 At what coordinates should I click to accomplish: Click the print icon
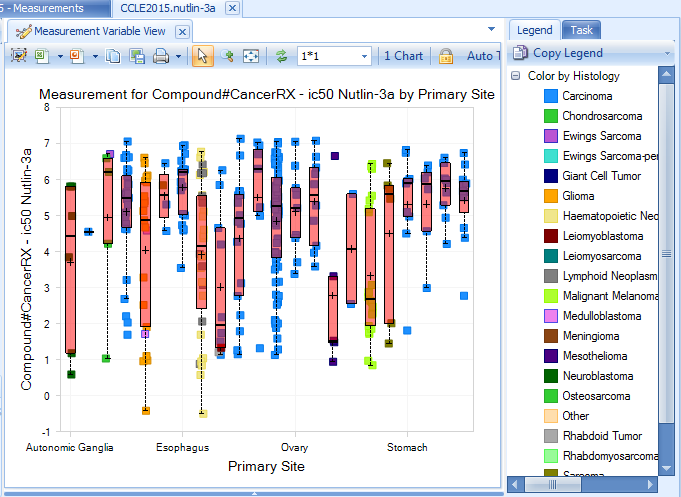161,56
